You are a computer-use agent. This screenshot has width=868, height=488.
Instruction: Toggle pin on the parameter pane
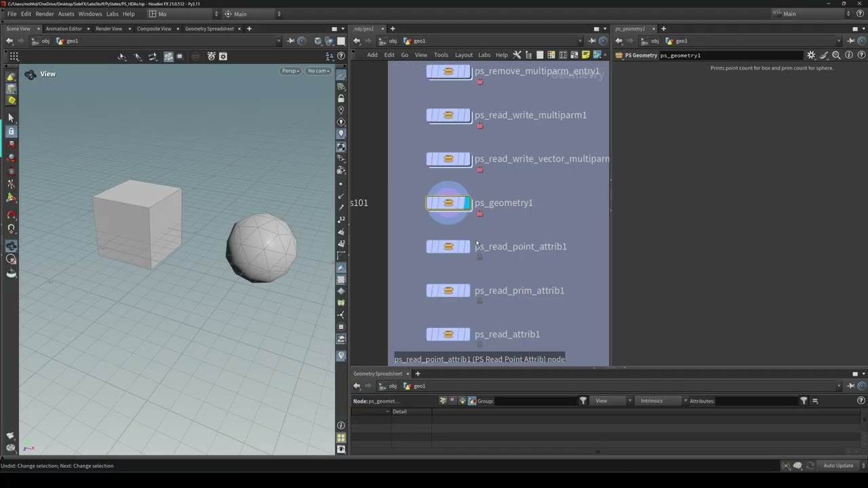pos(850,41)
